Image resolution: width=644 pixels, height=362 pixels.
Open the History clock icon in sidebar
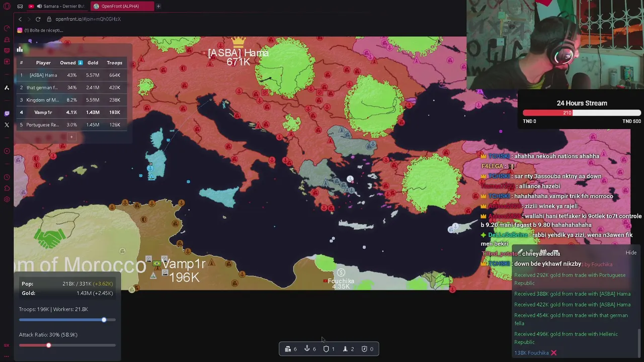tap(7, 177)
